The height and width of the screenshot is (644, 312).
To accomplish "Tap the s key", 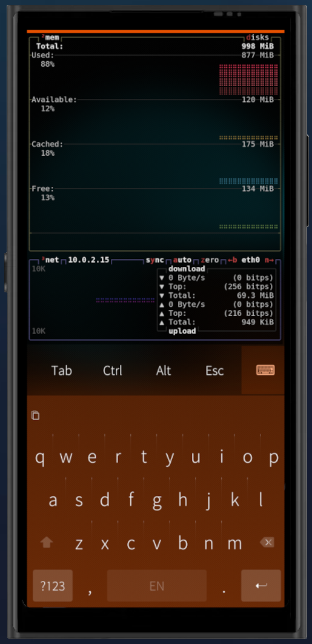I will pyautogui.click(x=79, y=500).
